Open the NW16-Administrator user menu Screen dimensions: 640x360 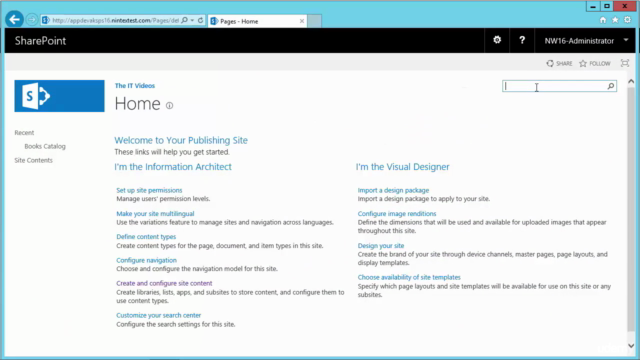point(586,41)
